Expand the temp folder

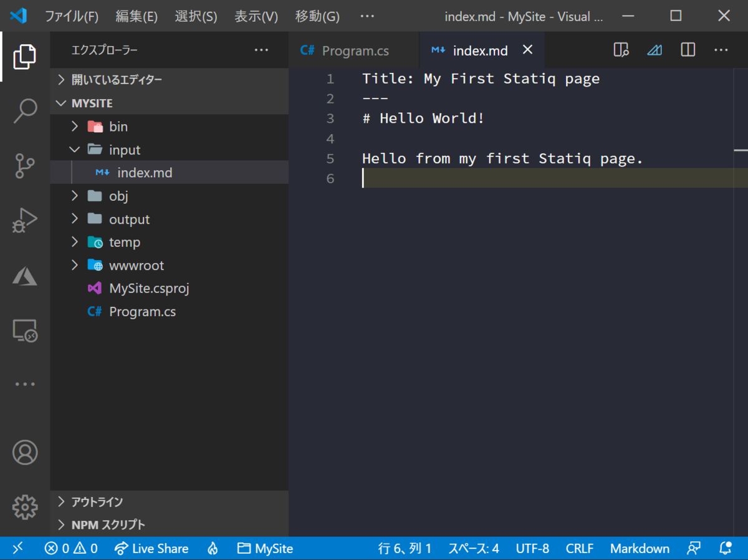point(170,242)
